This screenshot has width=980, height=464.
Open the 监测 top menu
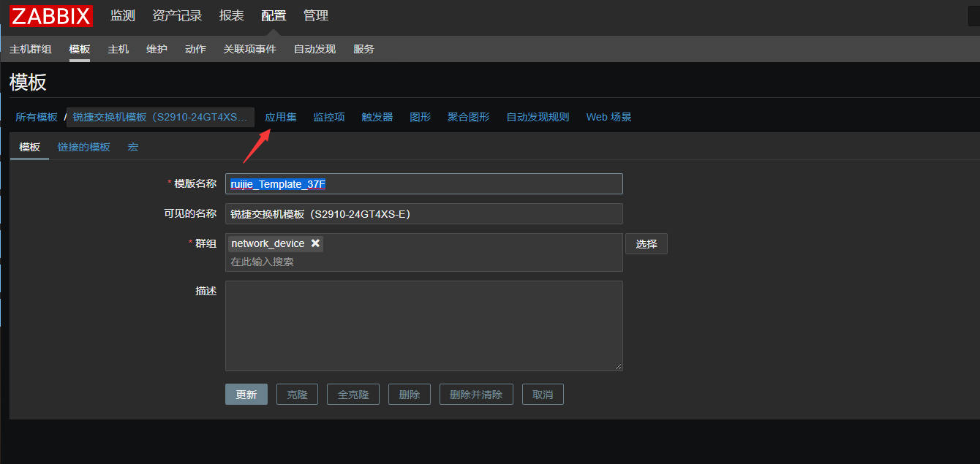pos(122,15)
